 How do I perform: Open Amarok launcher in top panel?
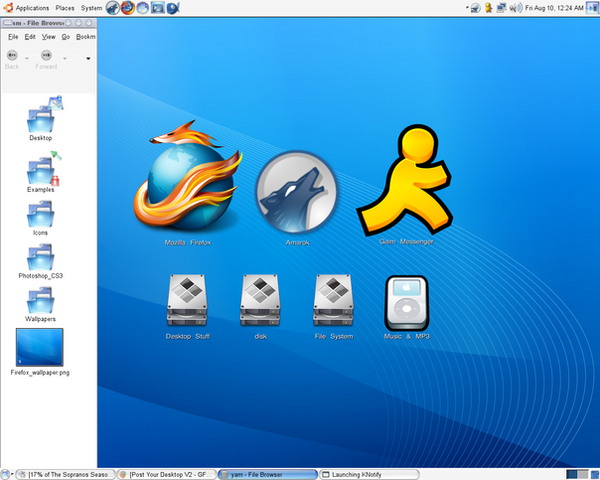[112, 8]
